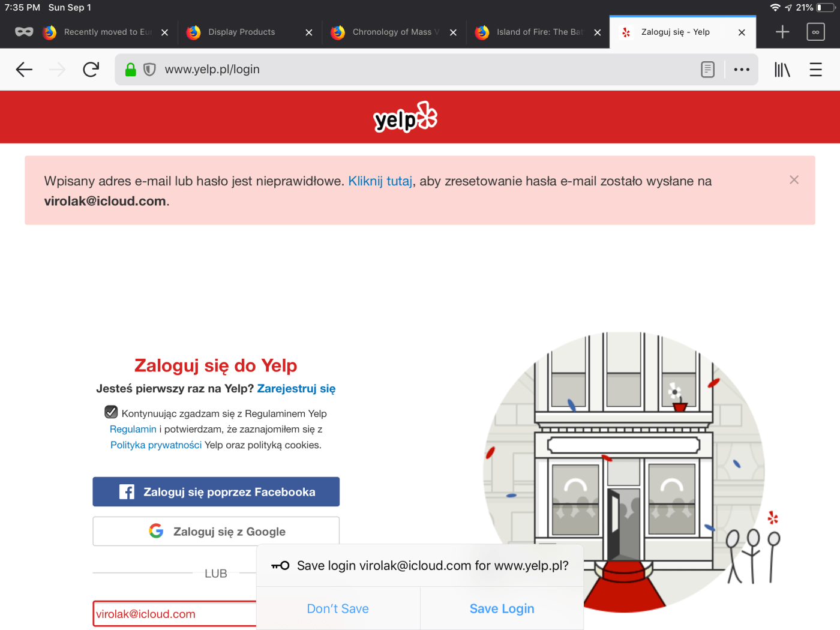Open page actions three-dot menu
This screenshot has height=630, width=840.
[x=742, y=70]
